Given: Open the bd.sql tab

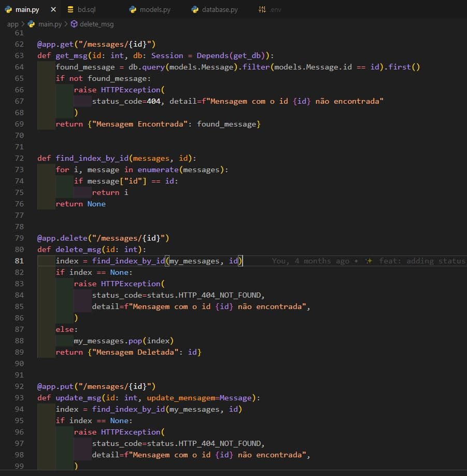Looking at the screenshot, I should 85,9.
